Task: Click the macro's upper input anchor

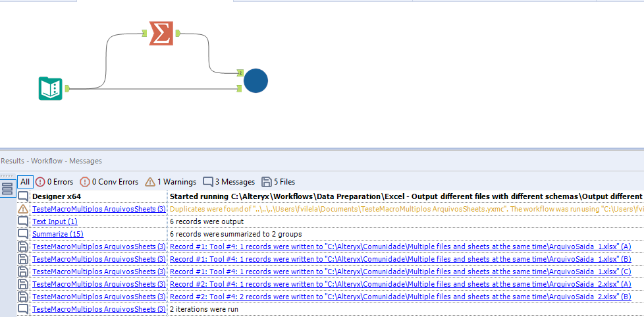Action: pyautogui.click(x=239, y=73)
